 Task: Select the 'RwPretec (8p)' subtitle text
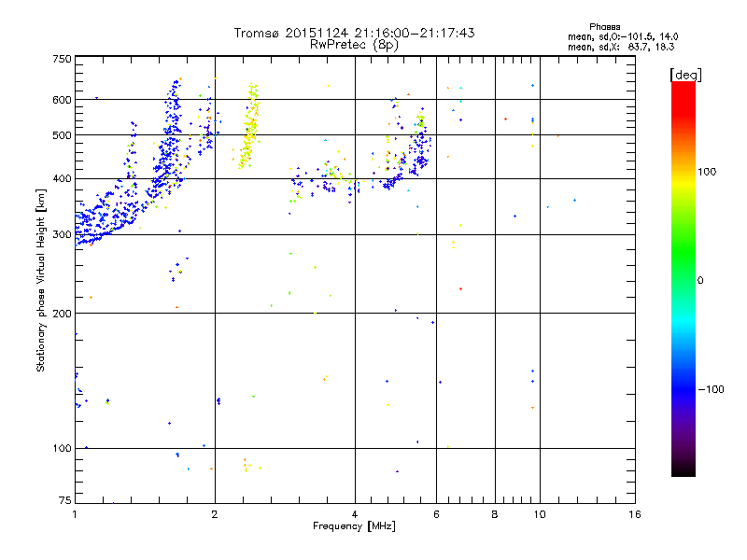(x=354, y=45)
